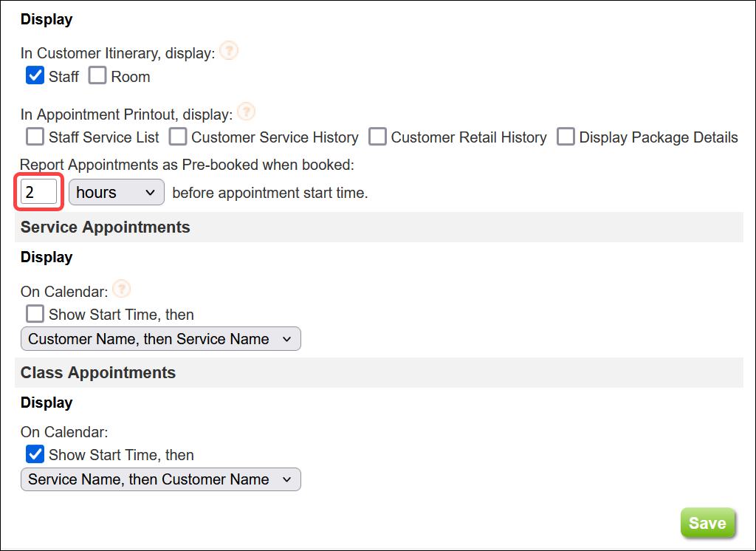The width and height of the screenshot is (756, 551).
Task: Check Show Start Time for Service Appointments
Action: (x=34, y=313)
